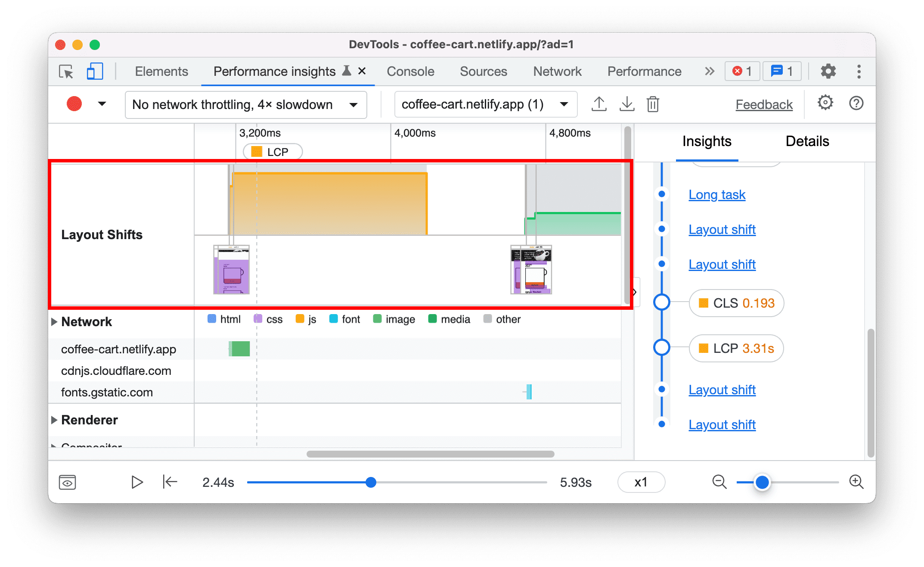The image size is (924, 567).
Task: Click the record button to start profiling
Action: click(74, 104)
